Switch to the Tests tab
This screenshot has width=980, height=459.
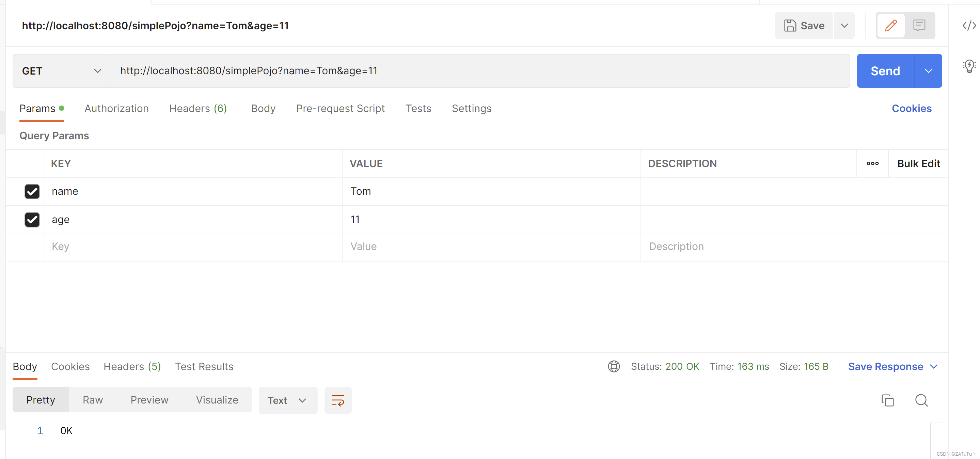point(418,108)
